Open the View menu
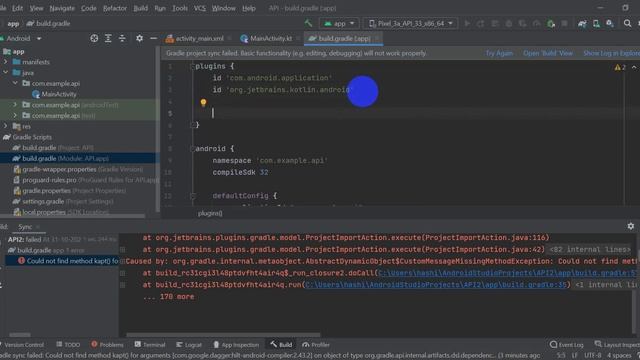Screen dimensions: 640x360 click(x=36, y=8)
